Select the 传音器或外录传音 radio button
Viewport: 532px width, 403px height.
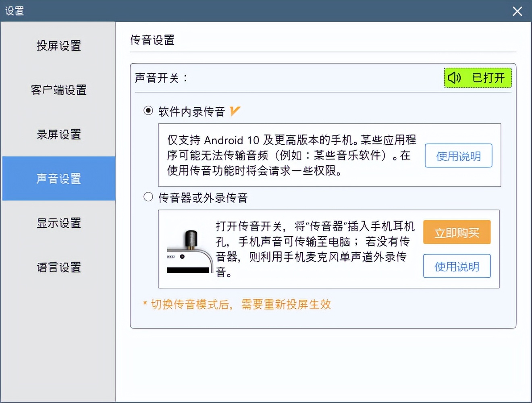(148, 197)
